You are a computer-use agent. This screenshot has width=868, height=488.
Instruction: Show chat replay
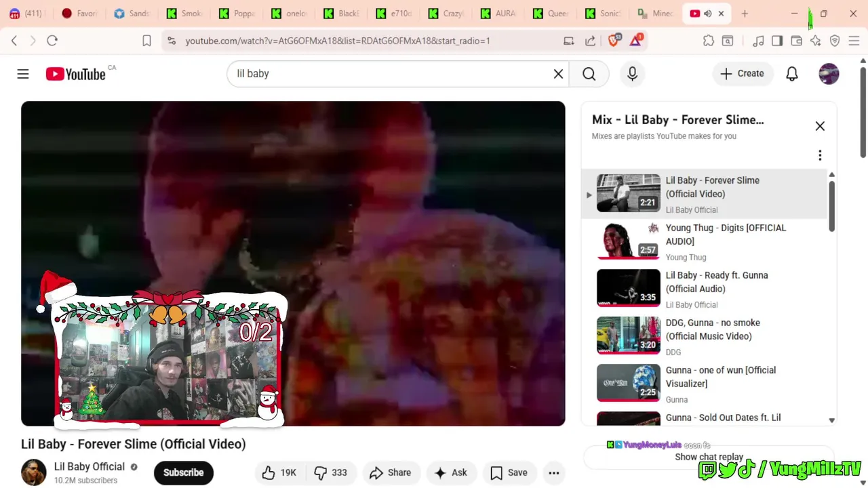(x=709, y=457)
